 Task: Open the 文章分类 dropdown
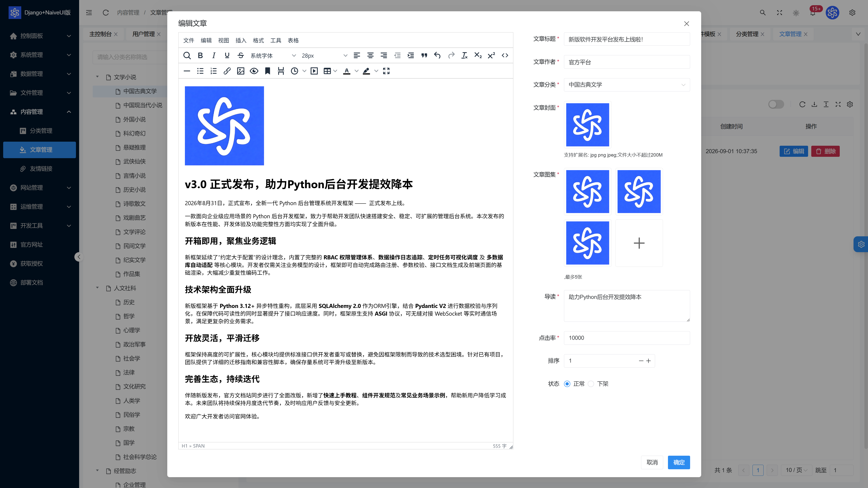pyautogui.click(x=627, y=85)
